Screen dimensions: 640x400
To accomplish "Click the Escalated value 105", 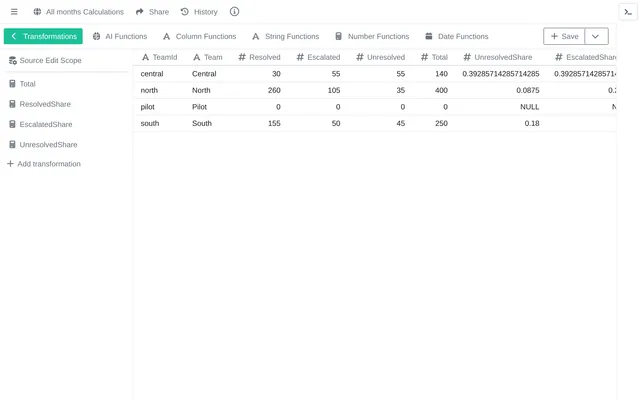I will pyautogui.click(x=334, y=90).
